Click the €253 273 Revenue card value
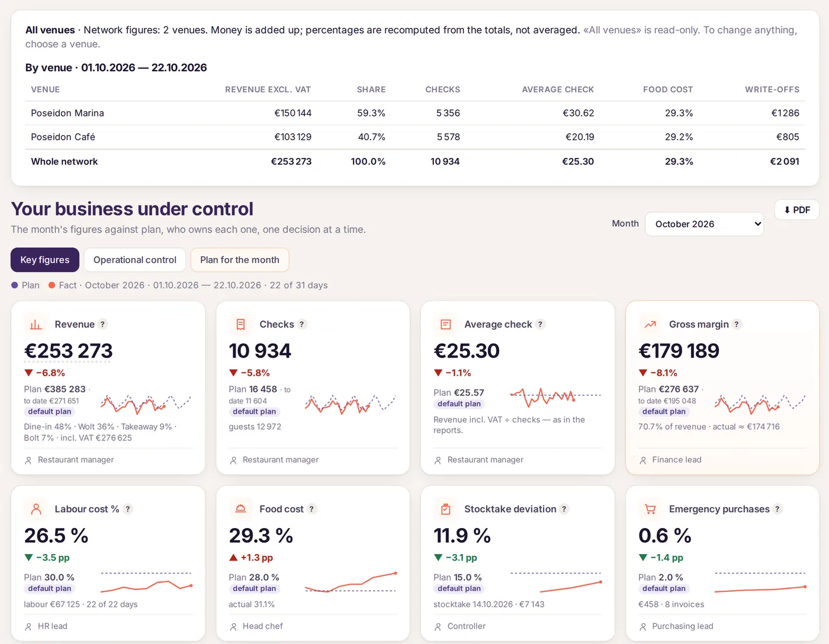Image resolution: width=829 pixels, height=644 pixels. coord(68,351)
